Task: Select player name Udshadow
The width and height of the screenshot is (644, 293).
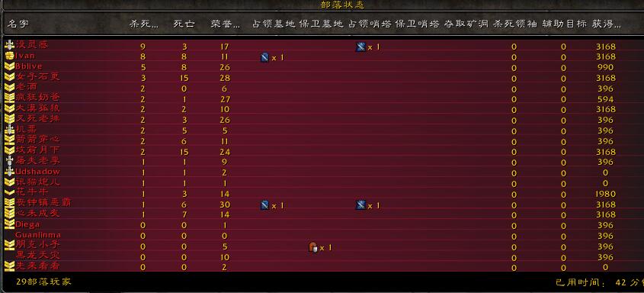Action: point(38,172)
